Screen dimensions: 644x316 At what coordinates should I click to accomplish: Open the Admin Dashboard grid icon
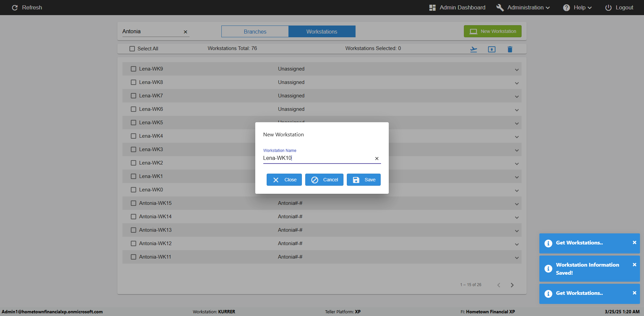pyautogui.click(x=432, y=7)
